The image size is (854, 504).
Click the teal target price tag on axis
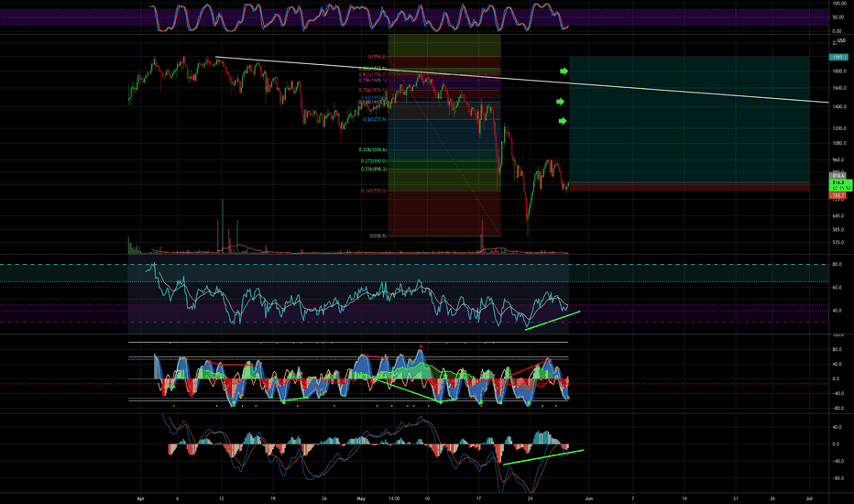838,57
